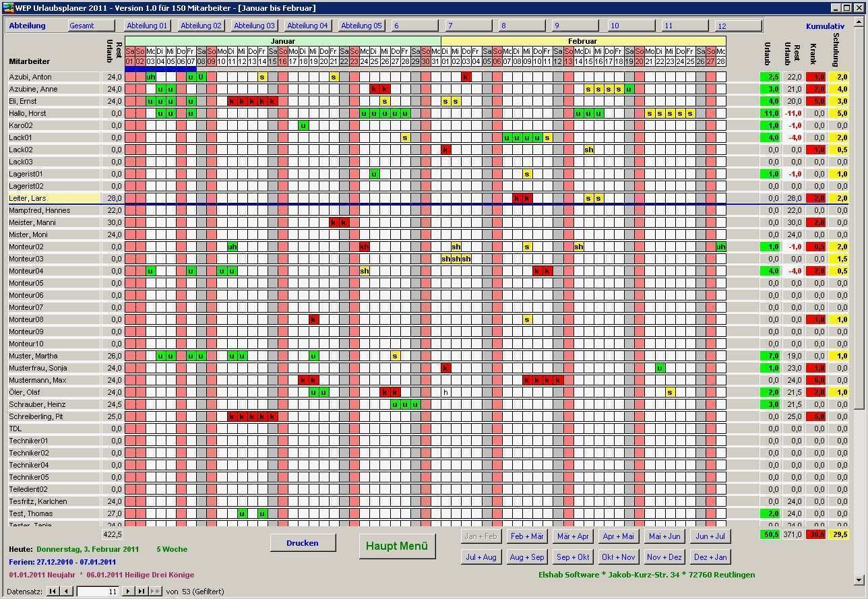The height and width of the screenshot is (599, 868).
Task: Go to the next record
Action: coord(127,591)
